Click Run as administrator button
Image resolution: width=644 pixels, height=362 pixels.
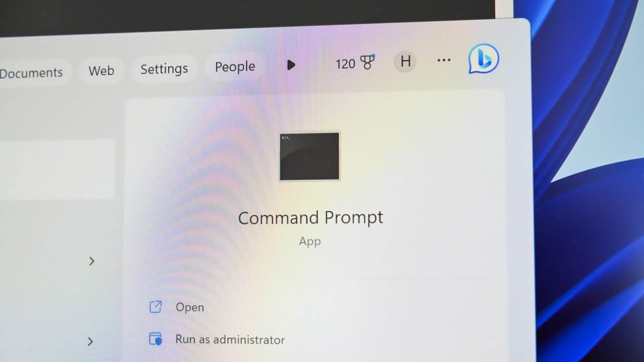pos(229,339)
